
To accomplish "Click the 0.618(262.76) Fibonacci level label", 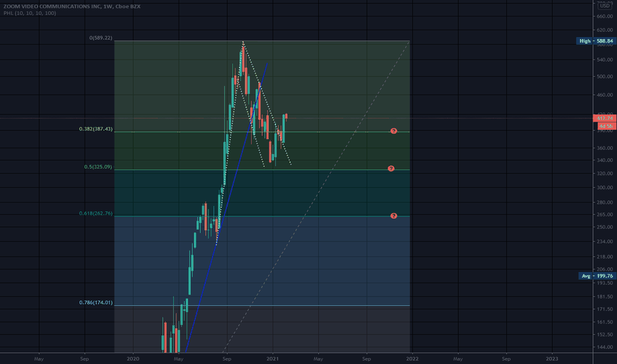I will (x=95, y=213).
